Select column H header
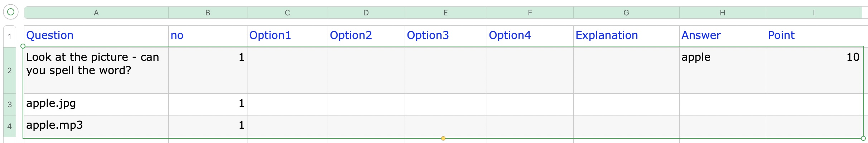The width and height of the screenshot is (868, 143). 723,13
